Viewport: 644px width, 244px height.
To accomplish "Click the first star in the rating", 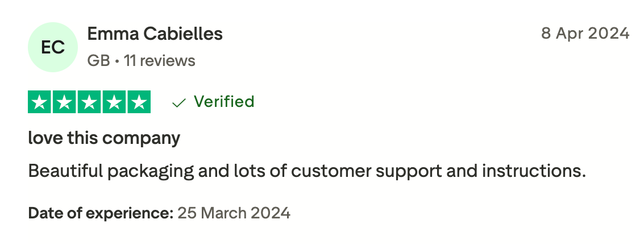I will [x=39, y=102].
